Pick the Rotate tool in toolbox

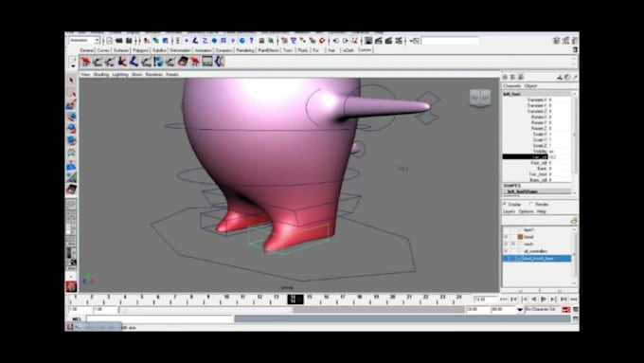tap(71, 128)
